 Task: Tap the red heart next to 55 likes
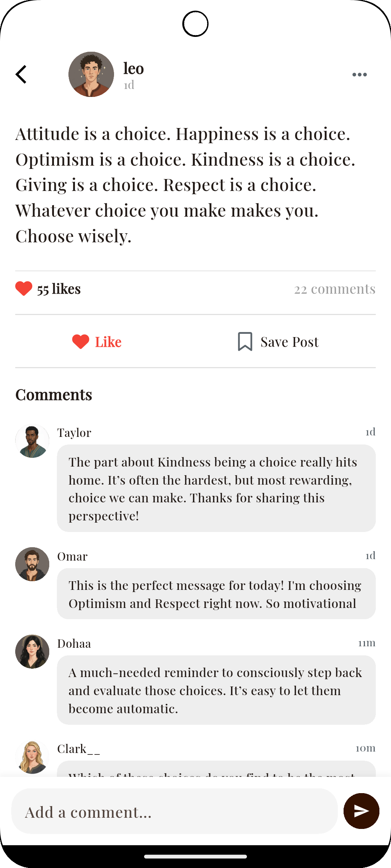24,289
